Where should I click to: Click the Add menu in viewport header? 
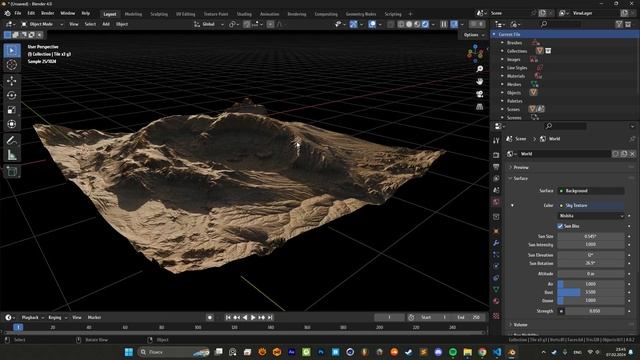[106, 24]
